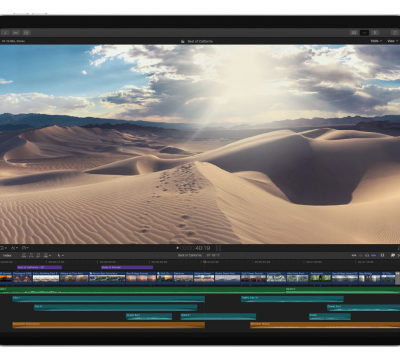
Task: Select the right orange audio clip
Action: (x=325, y=325)
